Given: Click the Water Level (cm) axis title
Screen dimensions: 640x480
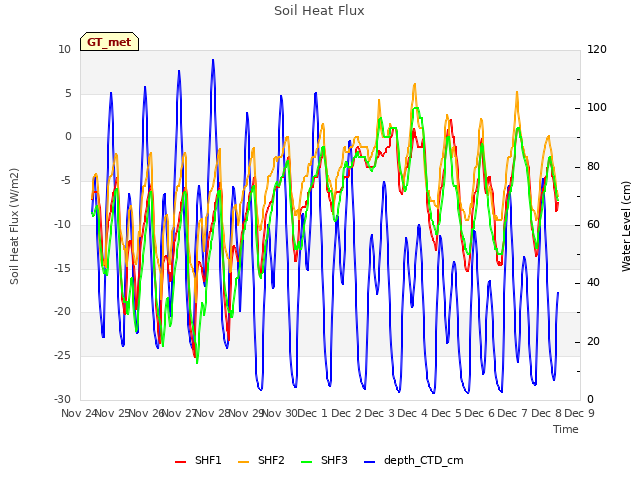Looking at the screenshot, I should (x=626, y=226).
